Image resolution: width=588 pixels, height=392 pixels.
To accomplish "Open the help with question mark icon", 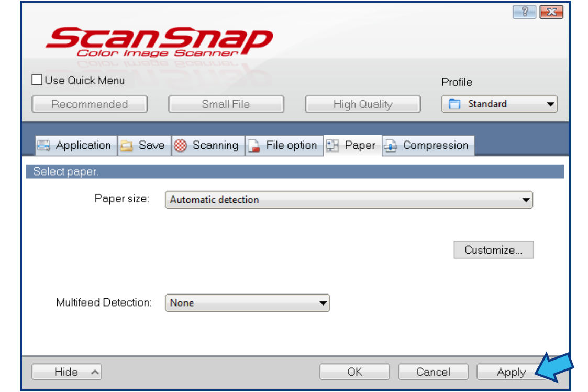I will coord(525,12).
